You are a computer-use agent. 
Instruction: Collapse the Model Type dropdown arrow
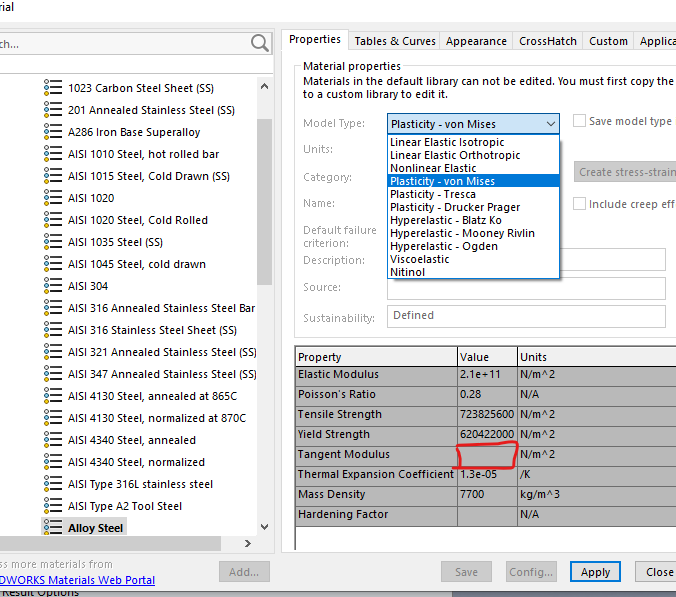coord(549,124)
